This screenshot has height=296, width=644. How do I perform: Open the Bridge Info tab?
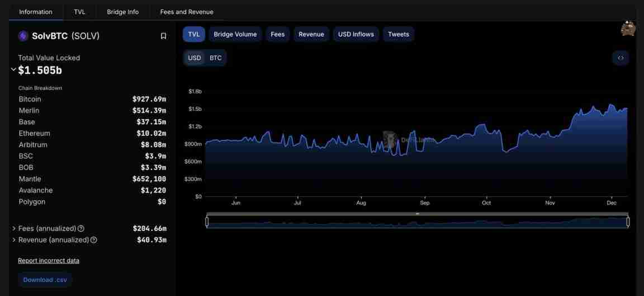122,12
